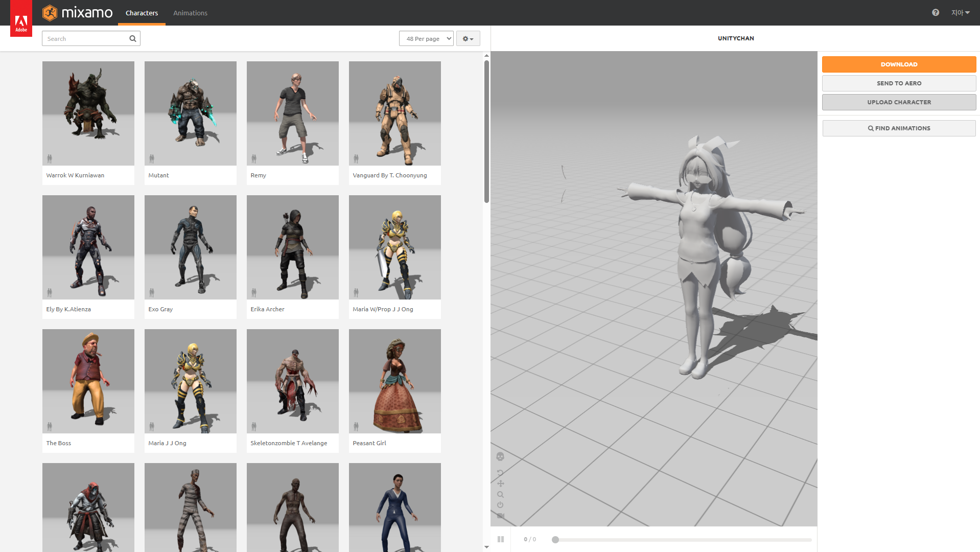Open the 48 Per page dropdown
The image size is (980, 552).
pos(426,38)
